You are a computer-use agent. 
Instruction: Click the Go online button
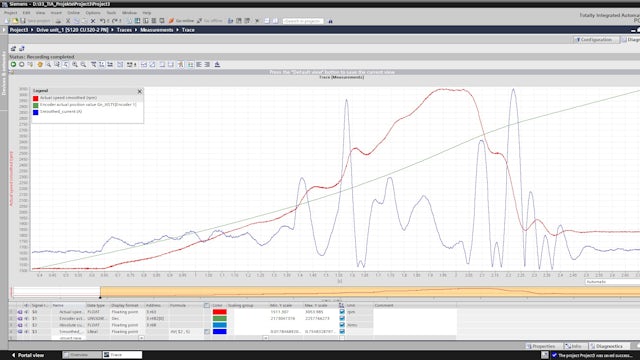182,21
